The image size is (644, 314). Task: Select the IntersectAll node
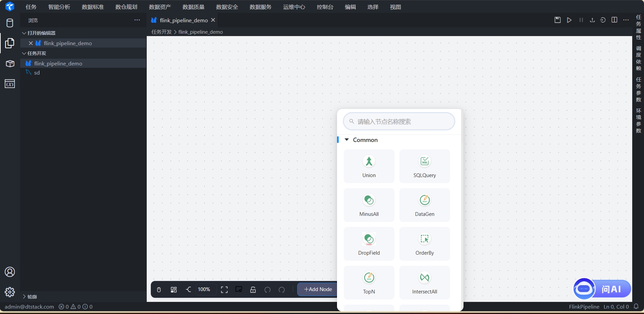425,283
